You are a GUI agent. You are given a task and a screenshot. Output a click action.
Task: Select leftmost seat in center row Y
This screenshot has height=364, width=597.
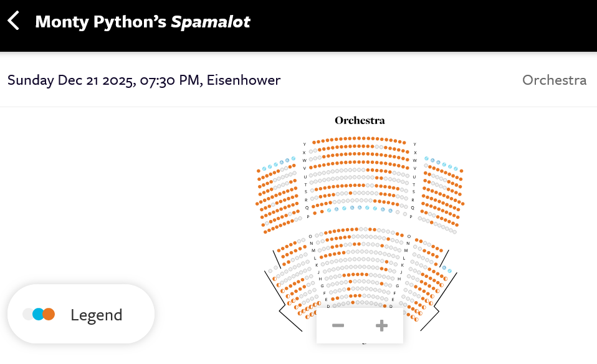tap(313, 143)
